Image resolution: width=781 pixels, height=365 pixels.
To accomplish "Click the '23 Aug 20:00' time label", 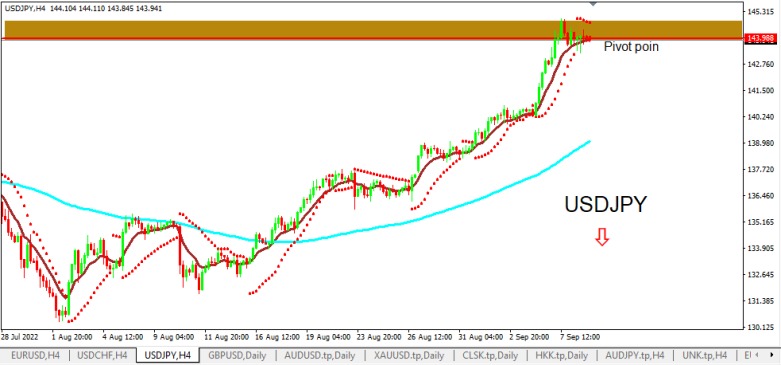I will point(380,337).
